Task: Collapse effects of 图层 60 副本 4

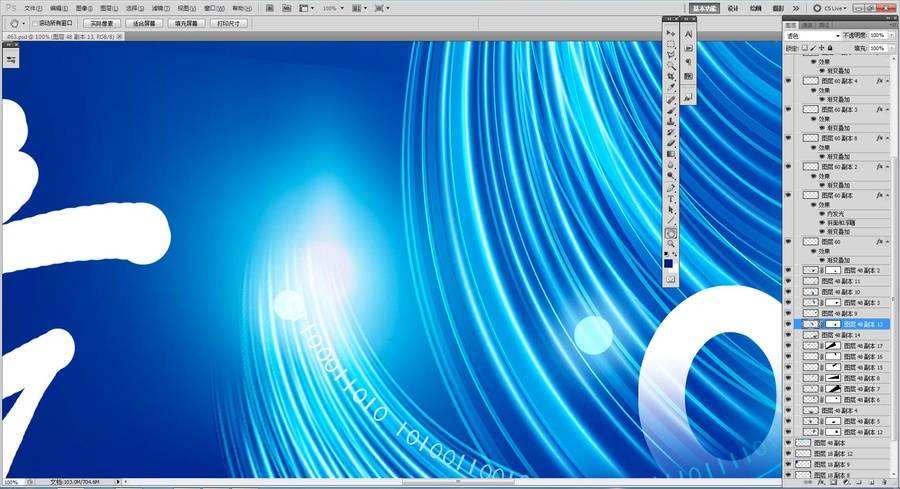Action: [888, 81]
